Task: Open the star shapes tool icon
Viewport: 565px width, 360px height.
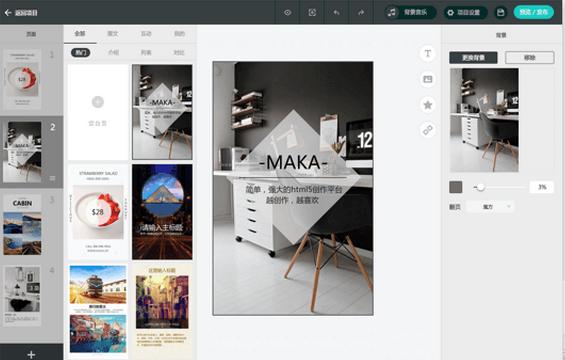Action: click(428, 105)
